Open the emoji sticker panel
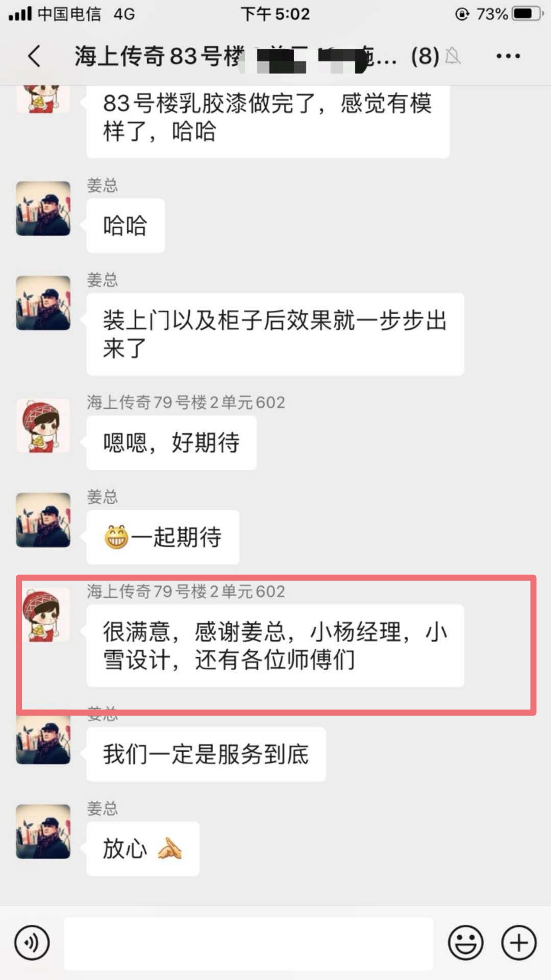This screenshot has width=551, height=980. (x=466, y=943)
